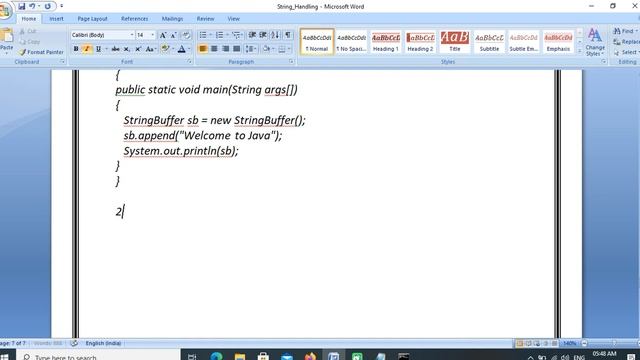Click the Copy button
This screenshot has width=640, height=360.
29,42
